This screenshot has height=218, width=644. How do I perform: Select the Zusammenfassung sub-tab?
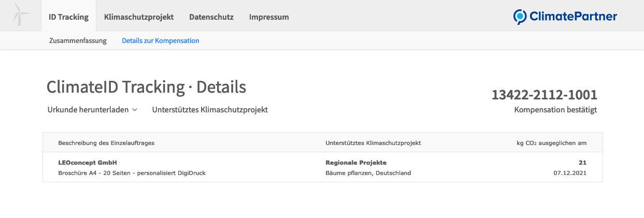pos(78,40)
